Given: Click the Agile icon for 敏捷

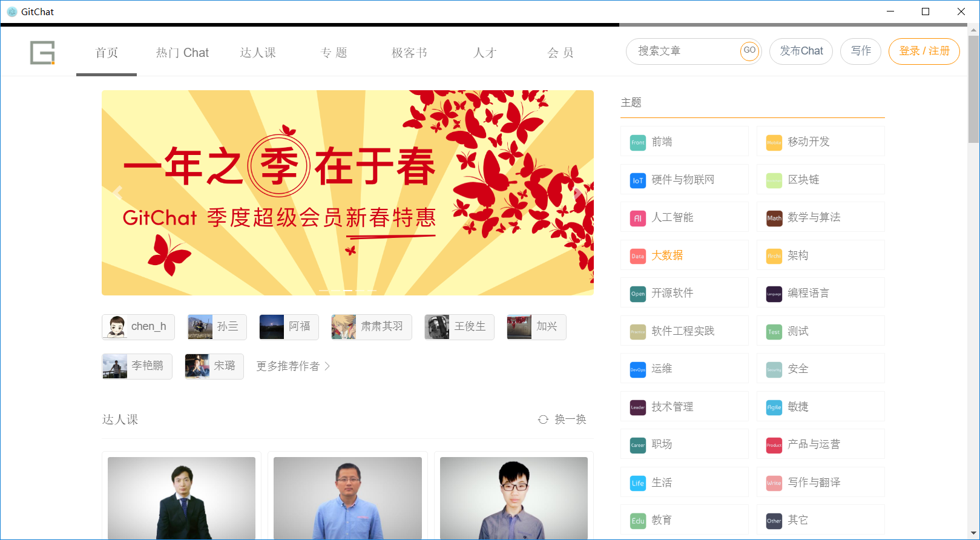Looking at the screenshot, I should click(774, 407).
